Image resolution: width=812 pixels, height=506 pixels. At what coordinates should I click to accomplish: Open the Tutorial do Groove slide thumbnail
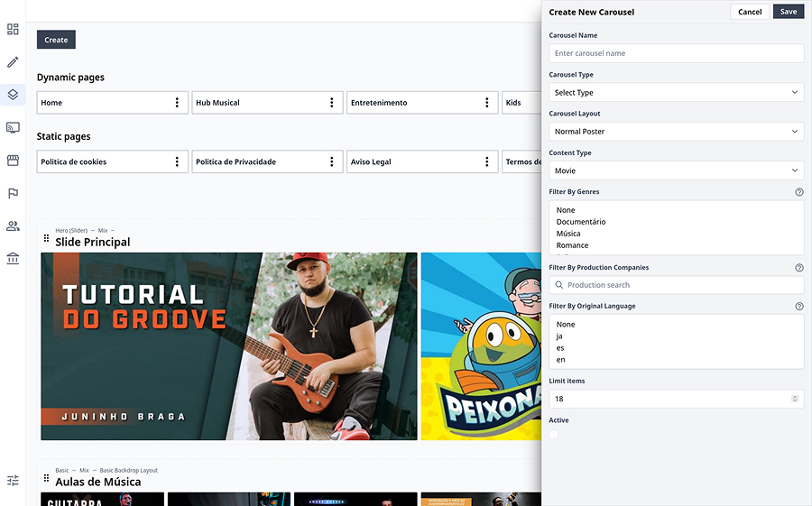[x=229, y=346]
